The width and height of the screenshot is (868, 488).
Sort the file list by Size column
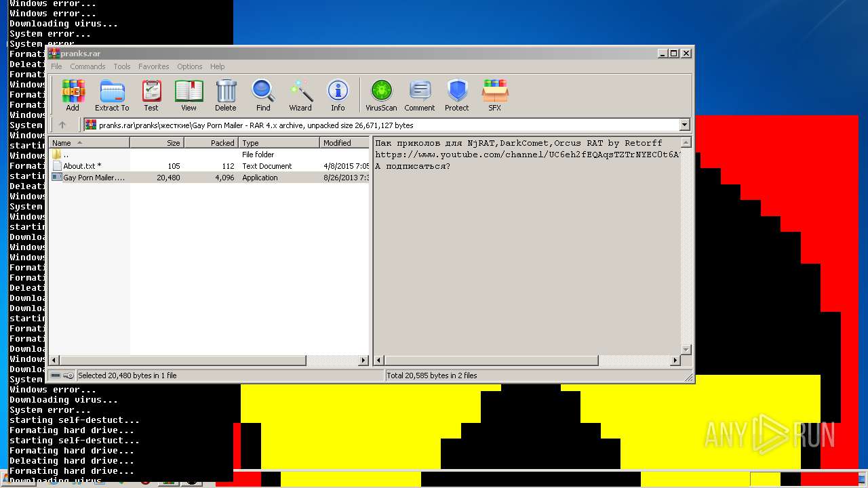pyautogui.click(x=157, y=143)
